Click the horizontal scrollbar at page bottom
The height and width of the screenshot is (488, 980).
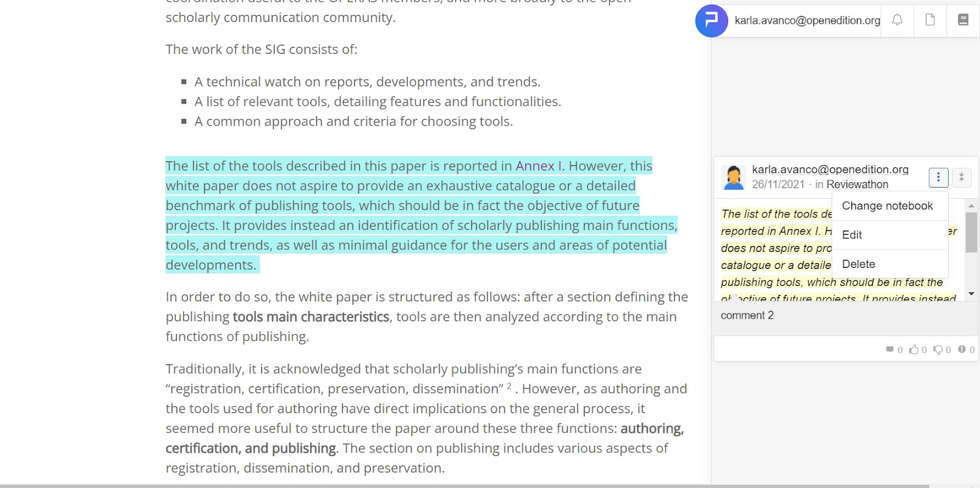tap(466, 486)
